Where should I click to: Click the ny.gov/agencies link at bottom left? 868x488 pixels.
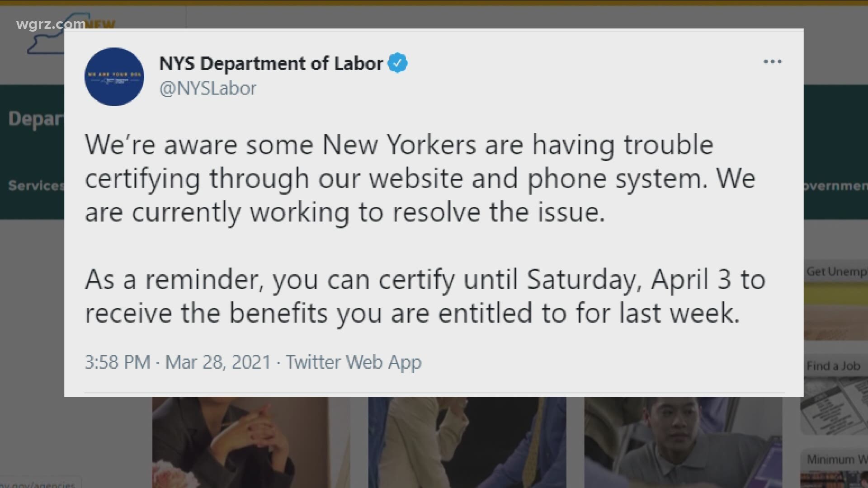tap(38, 484)
